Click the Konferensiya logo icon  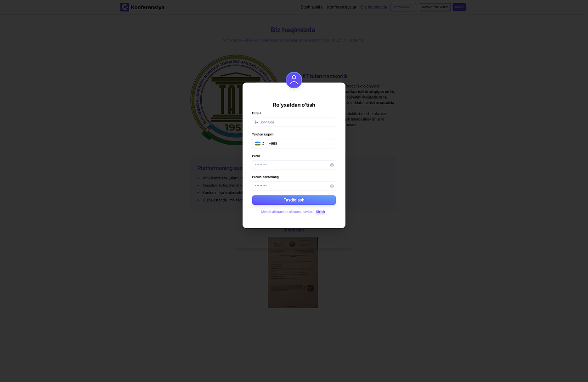(124, 7)
